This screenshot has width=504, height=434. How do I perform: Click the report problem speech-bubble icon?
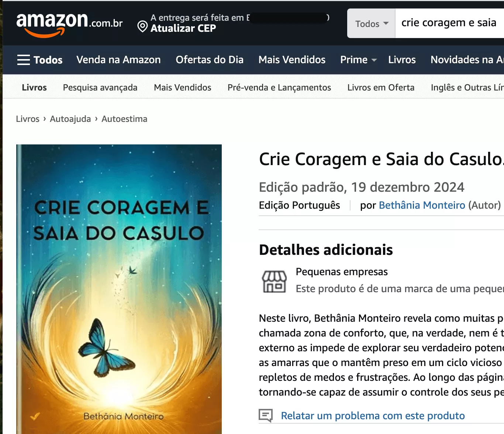pos(266,416)
